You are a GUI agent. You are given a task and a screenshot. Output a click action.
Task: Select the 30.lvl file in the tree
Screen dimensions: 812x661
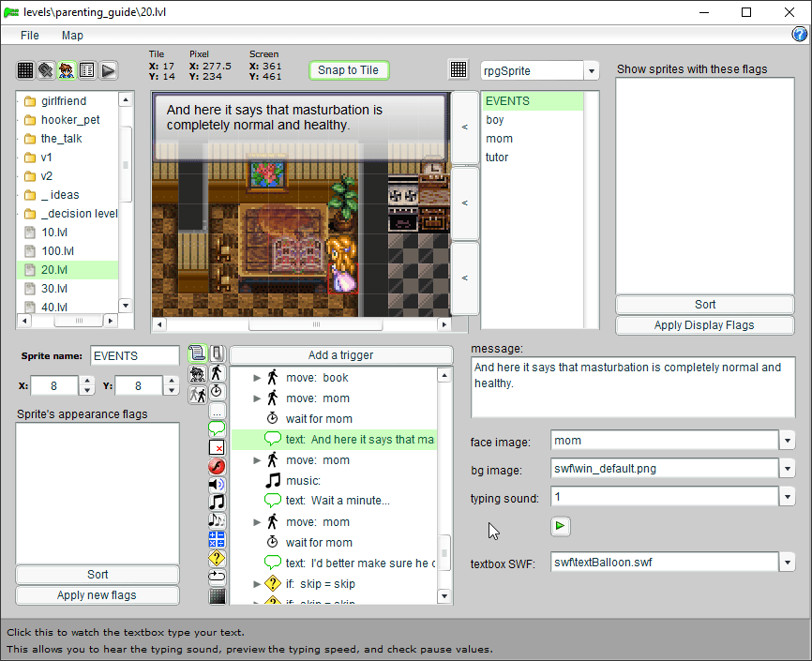[x=54, y=289]
